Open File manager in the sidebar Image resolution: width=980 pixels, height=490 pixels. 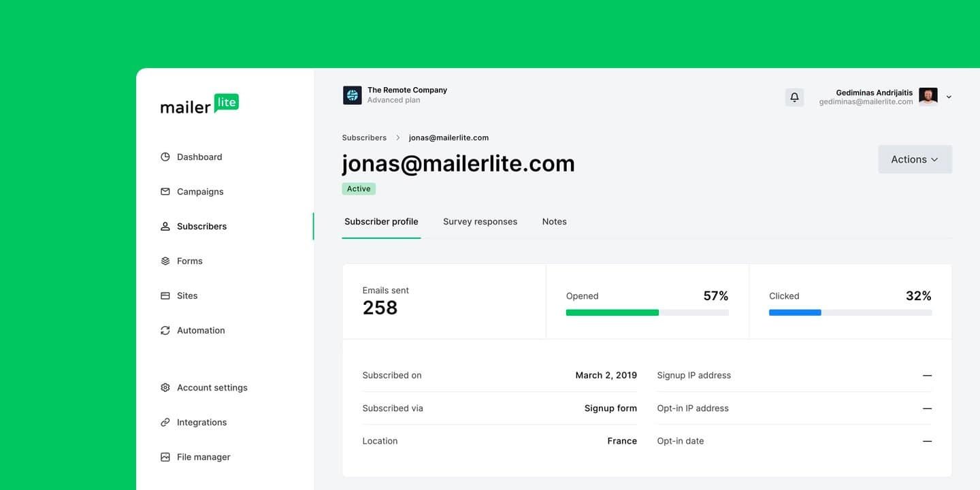(x=203, y=457)
